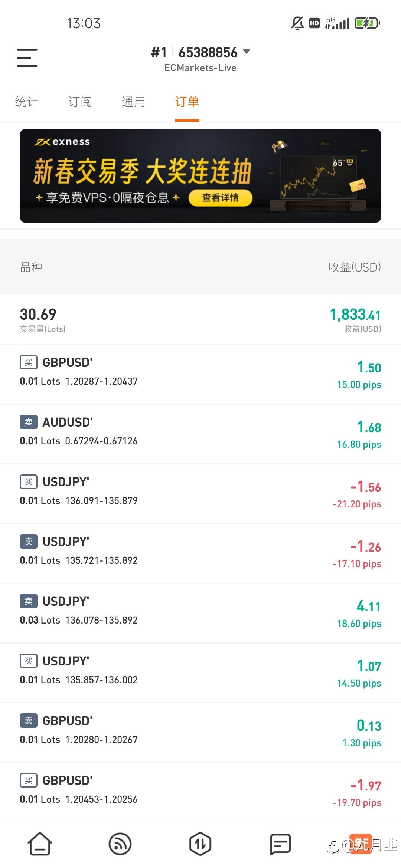Switch to the 统计 tab
This screenshot has width=401, height=868.
click(x=27, y=102)
